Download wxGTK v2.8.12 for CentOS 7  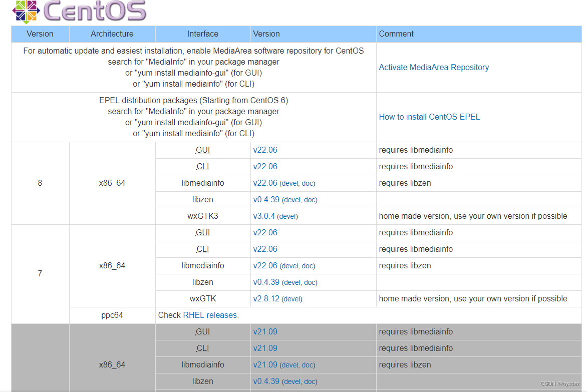point(266,298)
